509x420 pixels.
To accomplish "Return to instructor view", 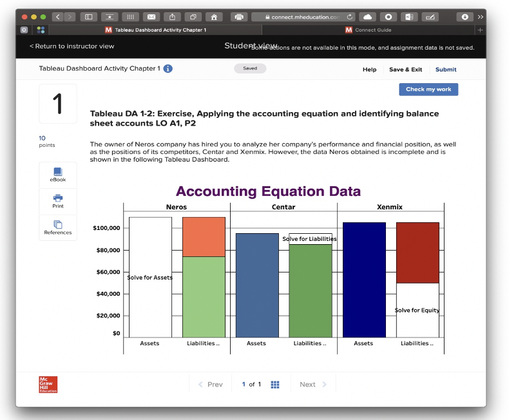I will [x=72, y=46].
